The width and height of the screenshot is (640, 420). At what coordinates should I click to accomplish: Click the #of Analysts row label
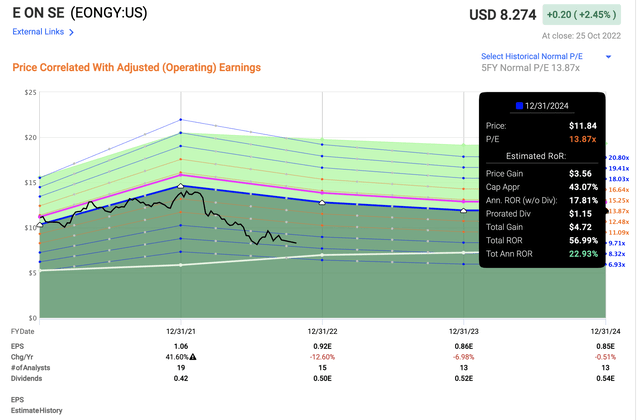coord(30,368)
